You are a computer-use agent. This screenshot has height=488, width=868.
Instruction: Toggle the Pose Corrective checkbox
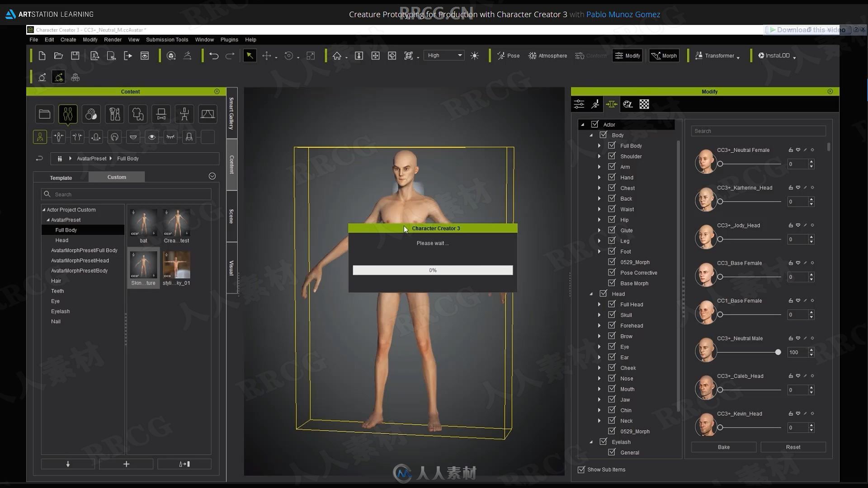click(x=612, y=272)
